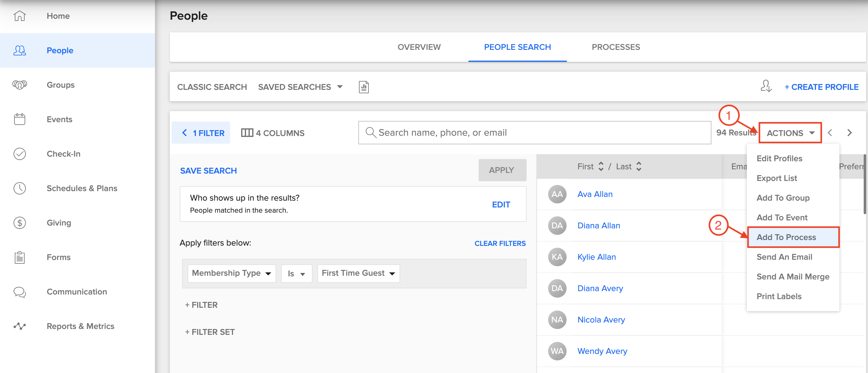Click the Save Search link
868x373 pixels.
coord(208,170)
